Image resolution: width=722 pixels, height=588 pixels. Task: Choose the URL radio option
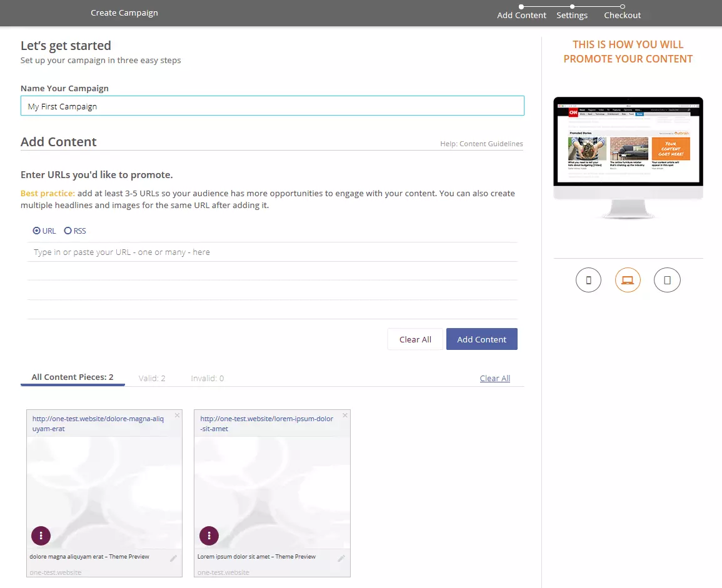point(37,231)
